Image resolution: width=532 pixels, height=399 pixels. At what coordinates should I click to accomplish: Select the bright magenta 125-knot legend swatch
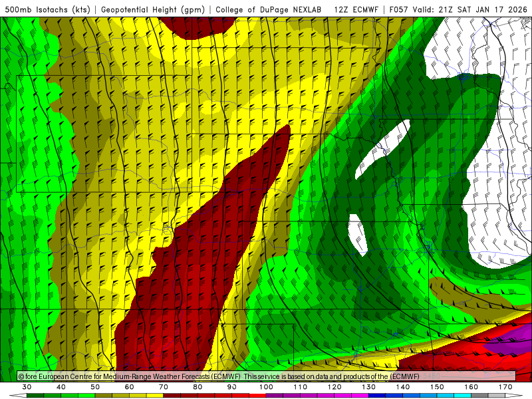pos(360,396)
